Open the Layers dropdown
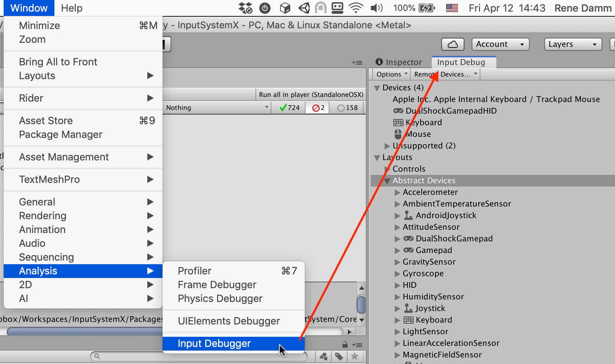The height and width of the screenshot is (364, 615). point(573,44)
